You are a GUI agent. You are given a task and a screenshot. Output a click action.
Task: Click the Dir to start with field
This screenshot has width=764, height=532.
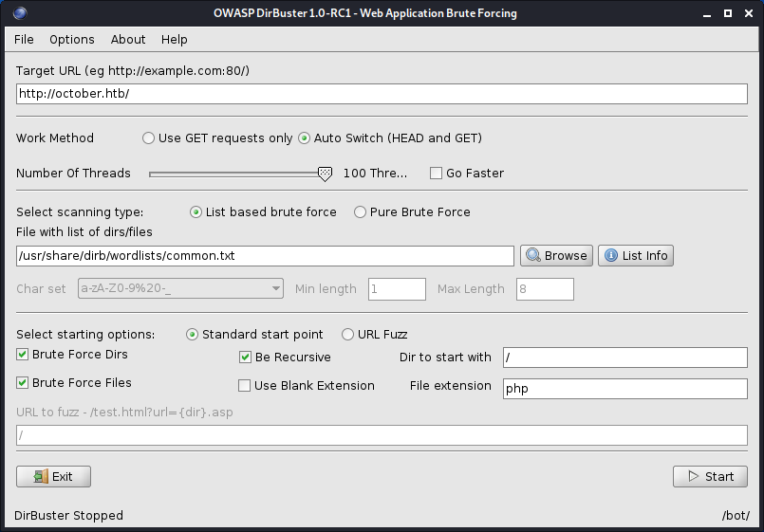click(x=625, y=358)
